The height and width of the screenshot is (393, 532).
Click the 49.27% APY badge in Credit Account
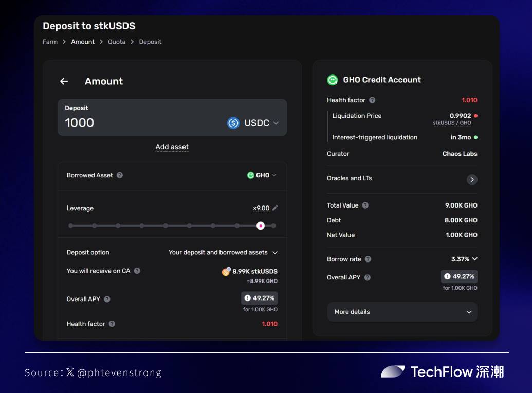460,276
